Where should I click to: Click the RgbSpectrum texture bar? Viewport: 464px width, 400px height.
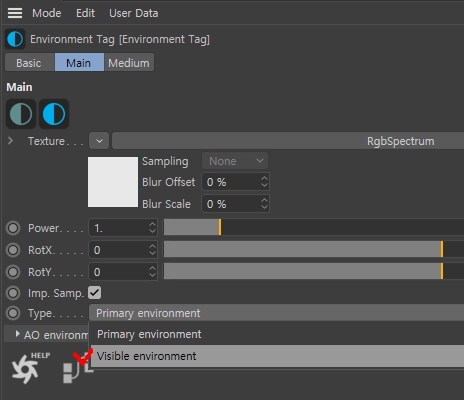coord(288,141)
